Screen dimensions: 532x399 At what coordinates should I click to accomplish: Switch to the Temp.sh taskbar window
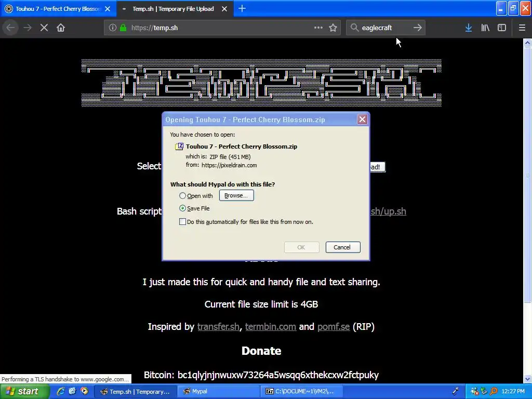coord(135,392)
